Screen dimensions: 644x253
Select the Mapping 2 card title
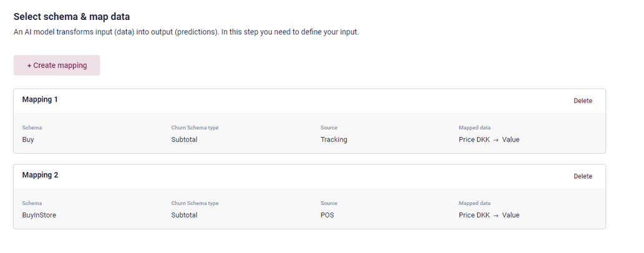[x=40, y=175]
